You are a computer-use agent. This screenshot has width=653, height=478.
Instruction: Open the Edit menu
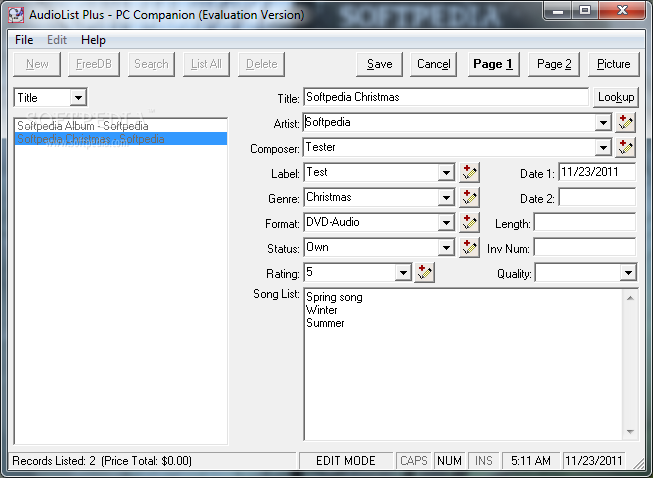point(57,40)
